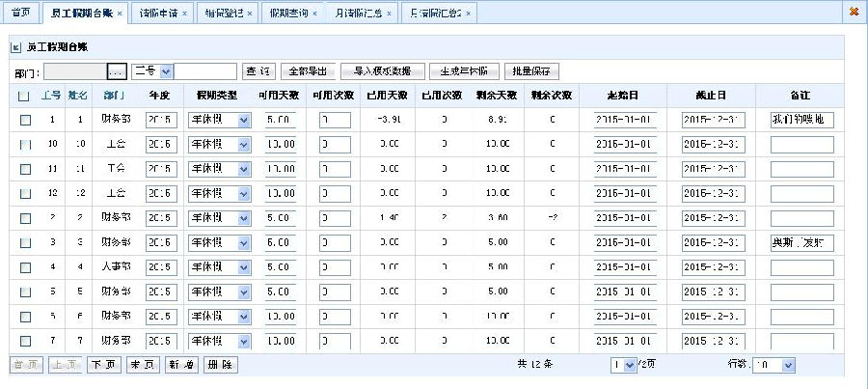This screenshot has height=389, width=868.
Task: Switch to the 首页 tab
Action: [21, 13]
